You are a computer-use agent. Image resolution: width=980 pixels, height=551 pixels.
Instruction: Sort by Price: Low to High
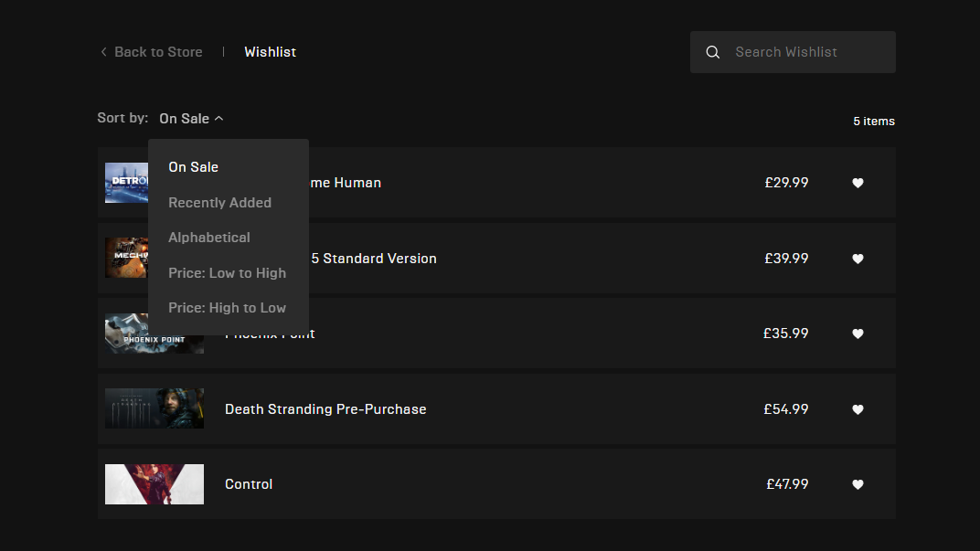coord(227,273)
